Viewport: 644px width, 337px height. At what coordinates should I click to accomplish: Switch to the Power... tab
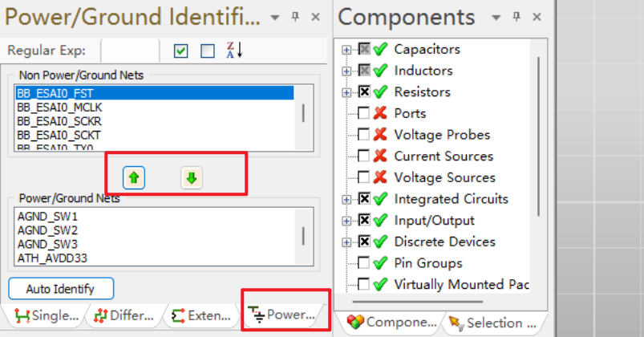pyautogui.click(x=282, y=315)
